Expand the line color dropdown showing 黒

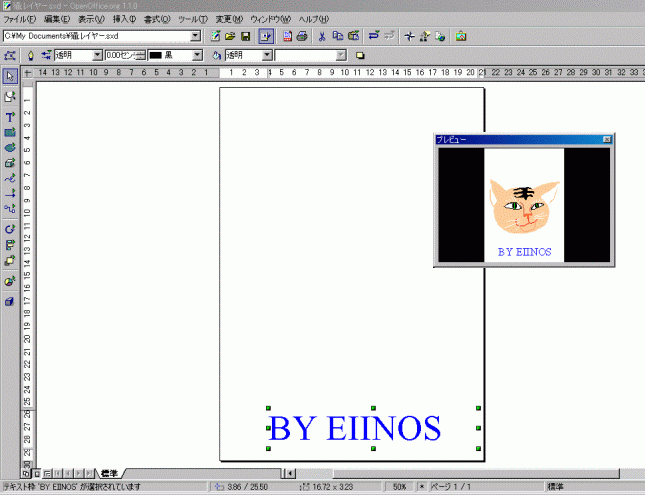(197, 55)
